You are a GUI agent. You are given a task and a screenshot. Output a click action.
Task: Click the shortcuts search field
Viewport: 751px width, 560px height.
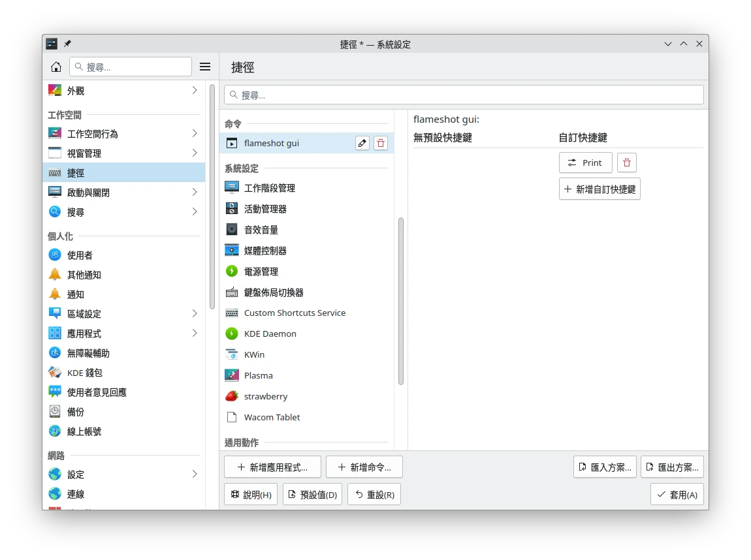point(464,95)
